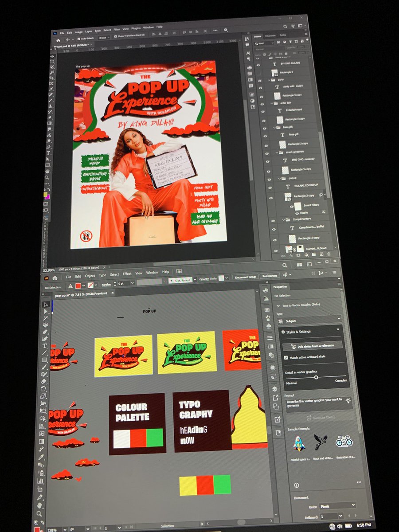
Task: Select Illustrator's Type tool
Action: 45,346
